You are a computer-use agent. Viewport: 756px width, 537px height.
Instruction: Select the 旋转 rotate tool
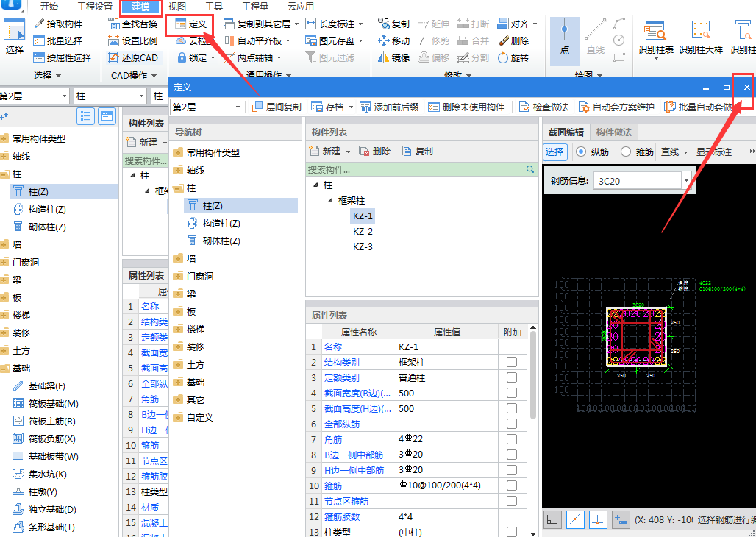(513, 57)
